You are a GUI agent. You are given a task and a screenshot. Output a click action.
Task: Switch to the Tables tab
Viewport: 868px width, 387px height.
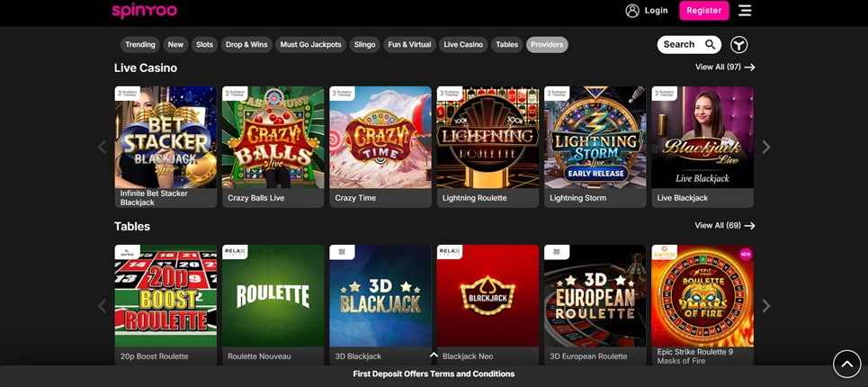(507, 44)
